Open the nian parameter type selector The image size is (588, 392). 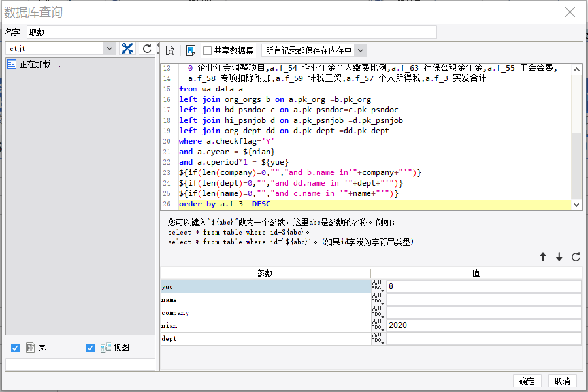click(x=377, y=325)
